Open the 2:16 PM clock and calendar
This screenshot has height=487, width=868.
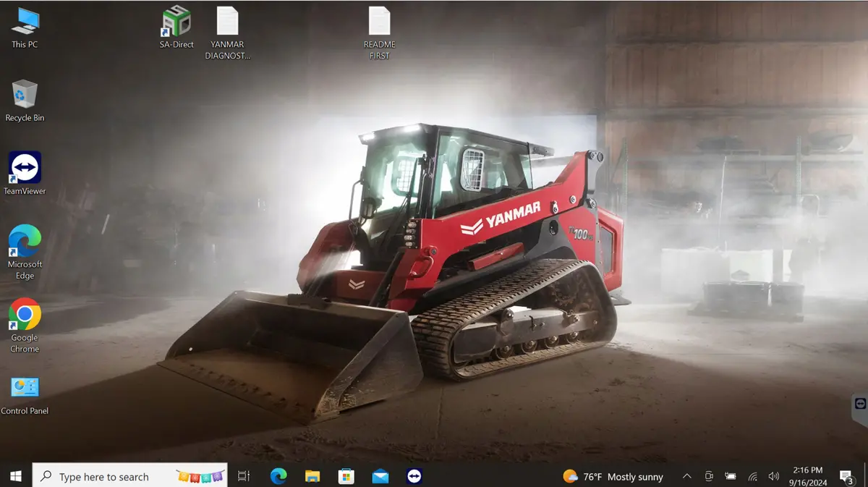pyautogui.click(x=807, y=476)
